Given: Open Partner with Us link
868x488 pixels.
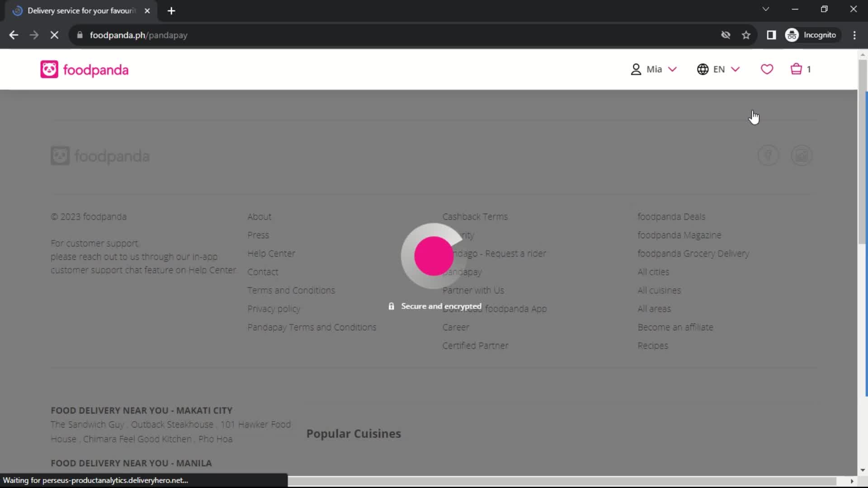Looking at the screenshot, I should [x=473, y=290].
